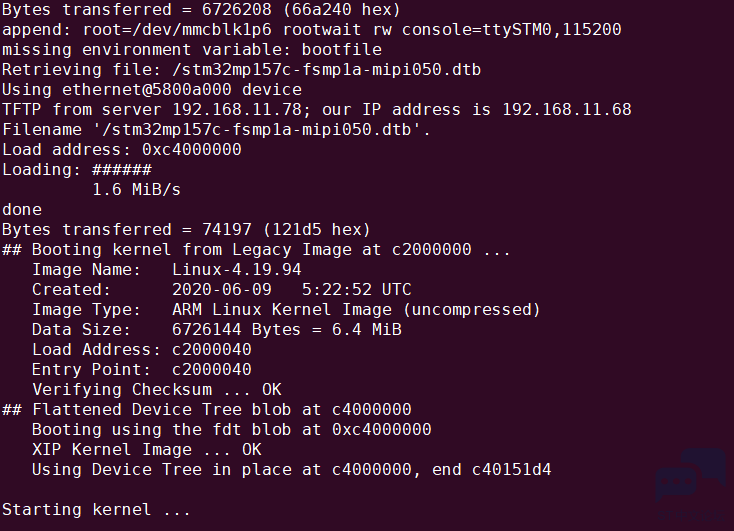734x531 pixels.
Task: Click 'ethernet@5800a000' device name
Action: point(147,89)
